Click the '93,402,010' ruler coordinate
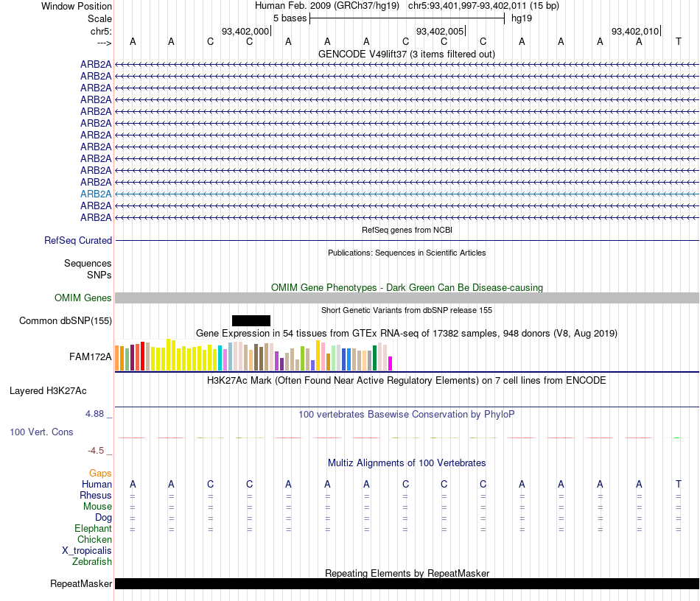 point(635,31)
